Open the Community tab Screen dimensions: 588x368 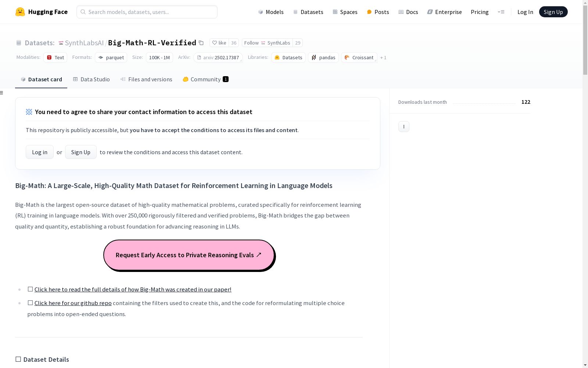(x=206, y=79)
